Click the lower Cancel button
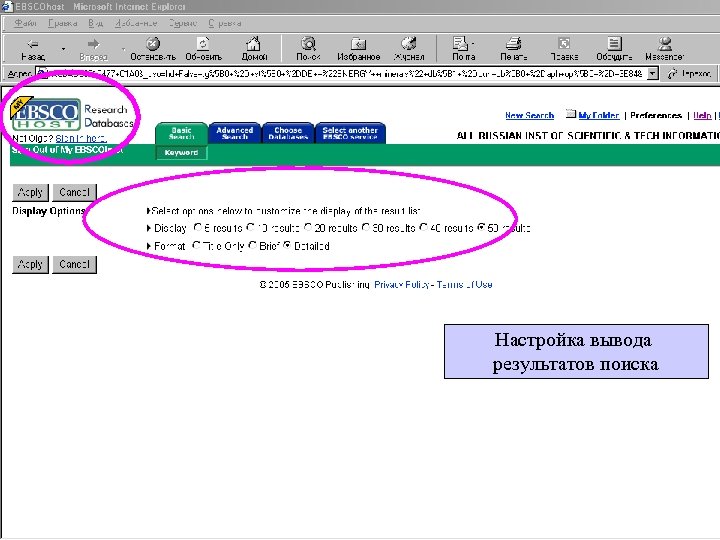 tap(74, 264)
